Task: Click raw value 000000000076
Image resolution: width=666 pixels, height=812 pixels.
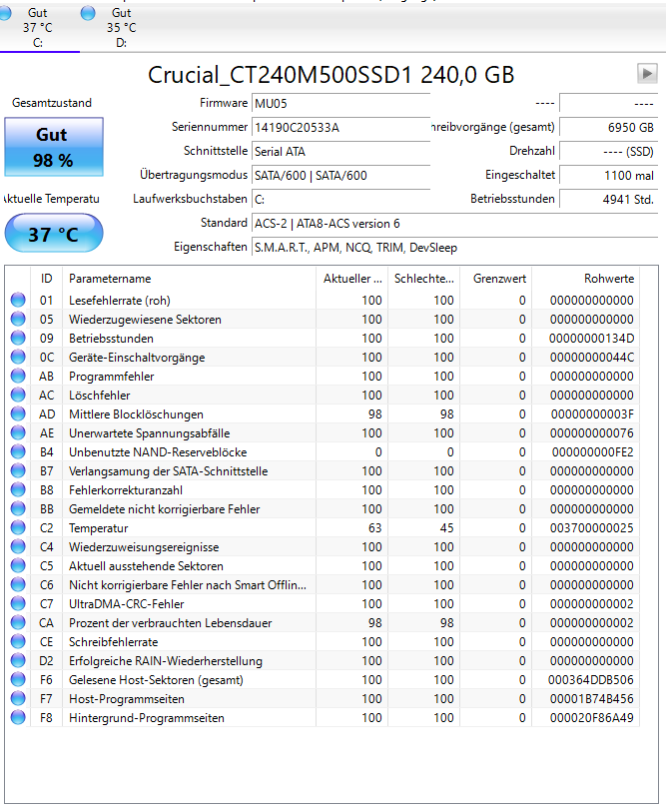Action: coord(591,433)
